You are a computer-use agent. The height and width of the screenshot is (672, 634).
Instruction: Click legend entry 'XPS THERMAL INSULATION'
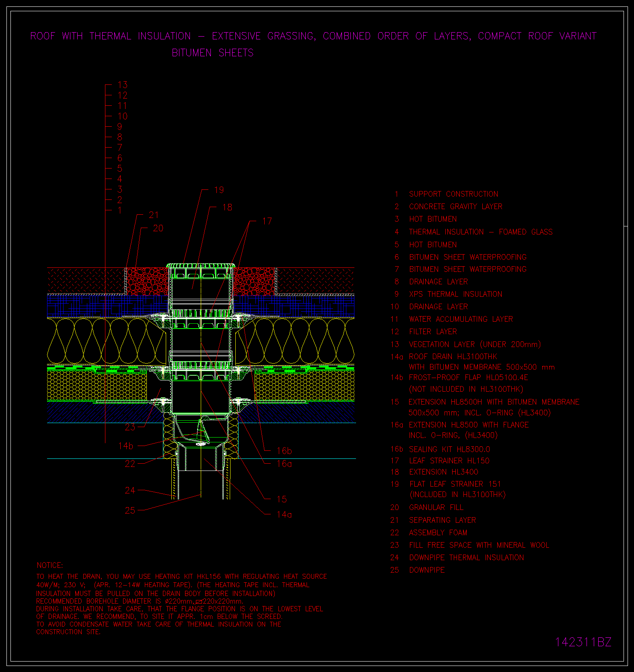[x=455, y=294]
